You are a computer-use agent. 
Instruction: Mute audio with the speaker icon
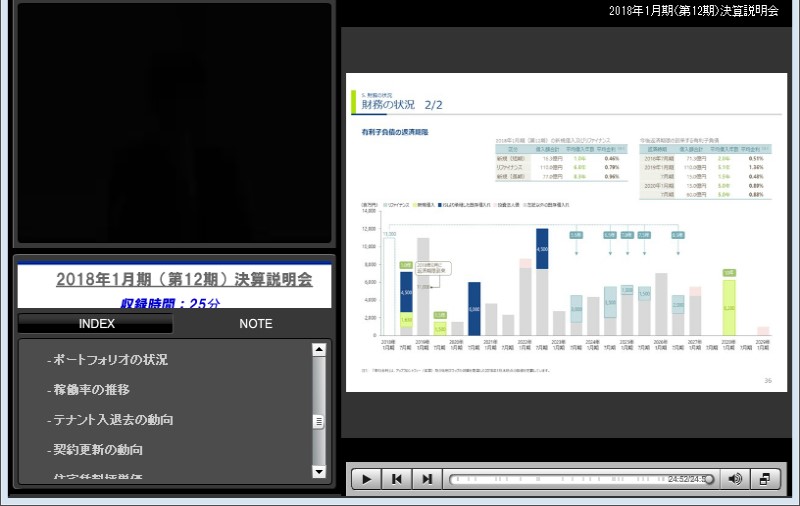click(x=735, y=479)
